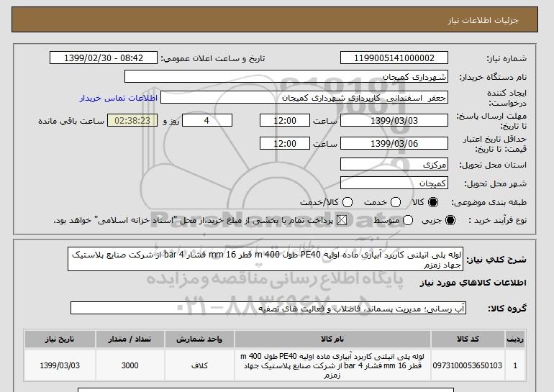The image size is (554, 392).
Task: Click the unit cell کلاف
Action: (199, 365)
